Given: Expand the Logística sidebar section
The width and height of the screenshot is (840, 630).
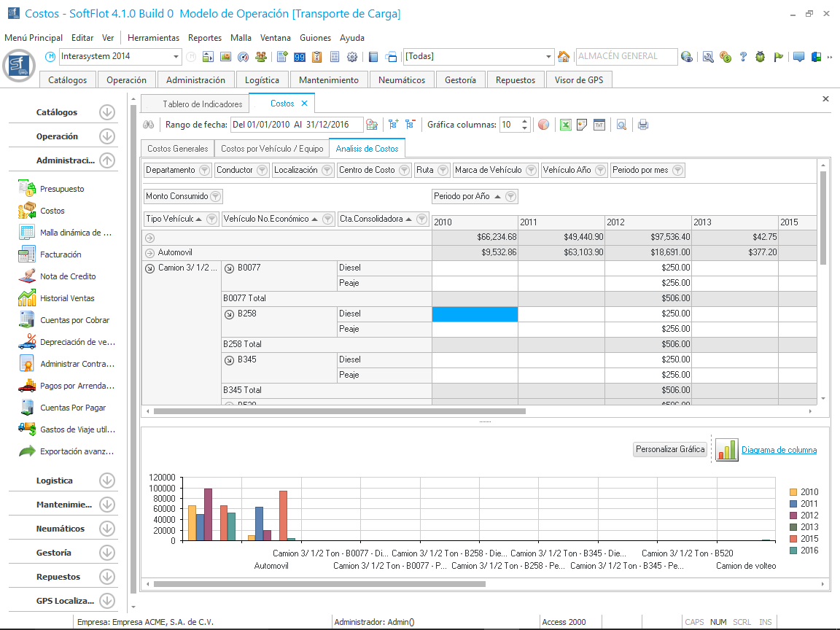Looking at the screenshot, I should [107, 481].
